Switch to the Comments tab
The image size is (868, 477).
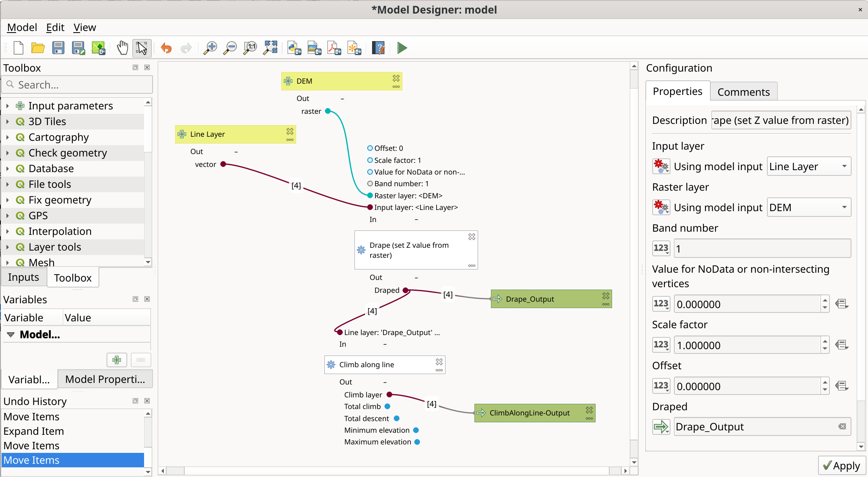point(744,92)
